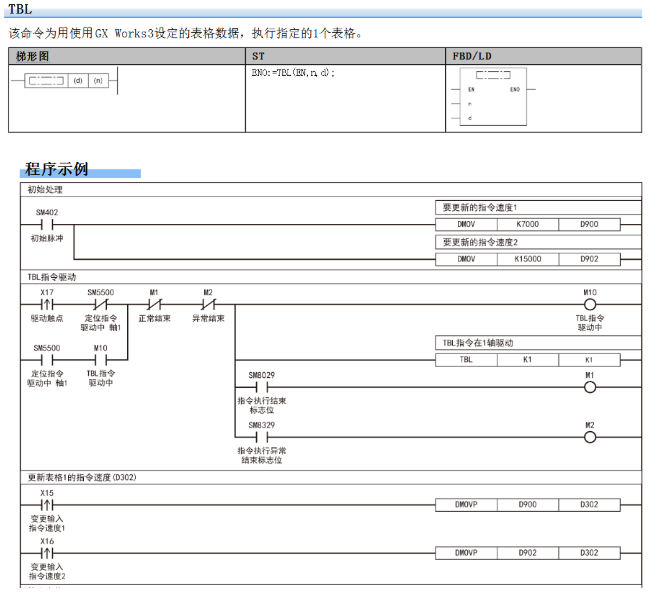
Task: Click the TBL指令在1轴驱动 comment
Action: pos(478,343)
